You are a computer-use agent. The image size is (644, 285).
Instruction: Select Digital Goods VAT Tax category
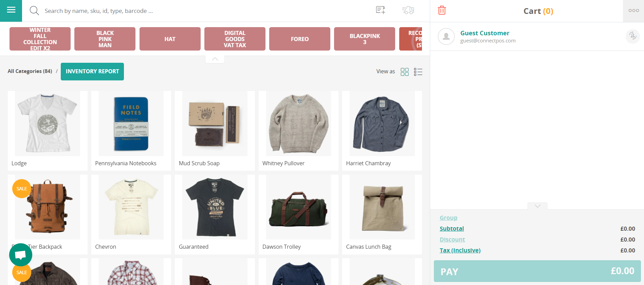pos(235,39)
